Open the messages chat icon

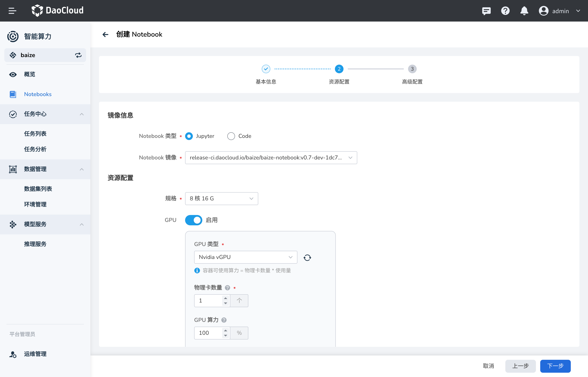coord(486,11)
